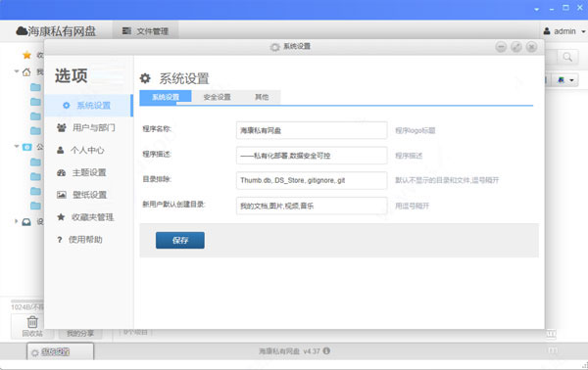Click the question mark help icon
The height and width of the screenshot is (370, 588).
(x=59, y=240)
